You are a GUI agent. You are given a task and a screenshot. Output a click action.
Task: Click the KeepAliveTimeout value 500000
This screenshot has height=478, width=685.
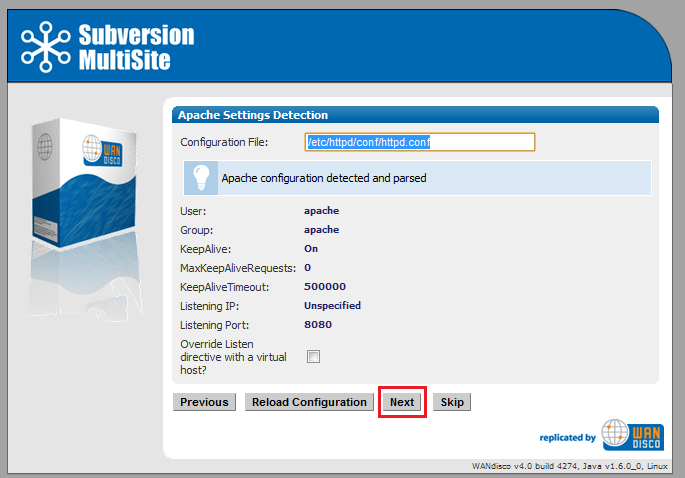coord(325,287)
